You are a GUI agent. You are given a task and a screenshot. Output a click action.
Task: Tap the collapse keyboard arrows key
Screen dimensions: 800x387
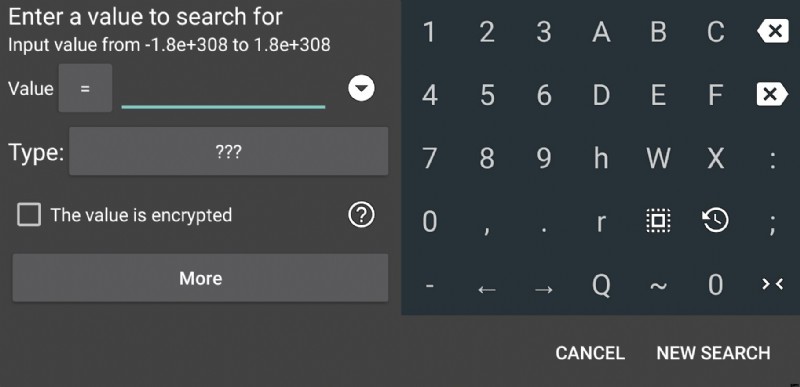(x=772, y=285)
